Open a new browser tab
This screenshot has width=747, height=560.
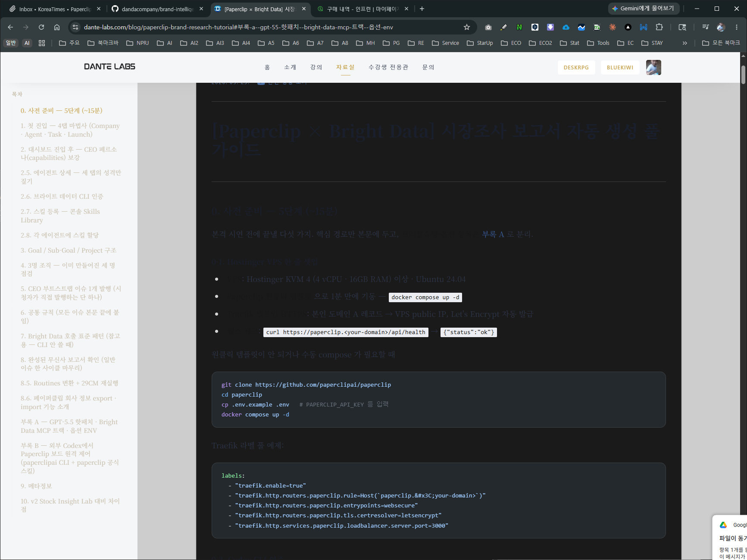pos(422,9)
